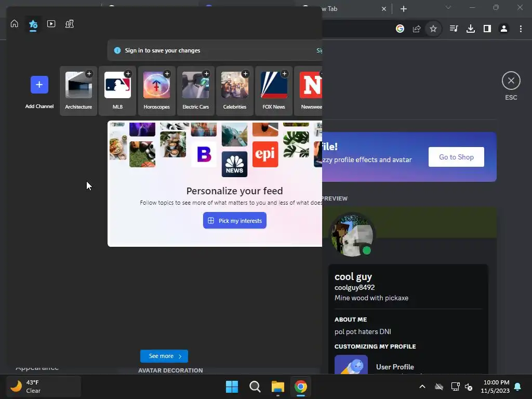This screenshot has width=532, height=399.
Task: Open Chrome downloads icon
Action: [x=471, y=29]
